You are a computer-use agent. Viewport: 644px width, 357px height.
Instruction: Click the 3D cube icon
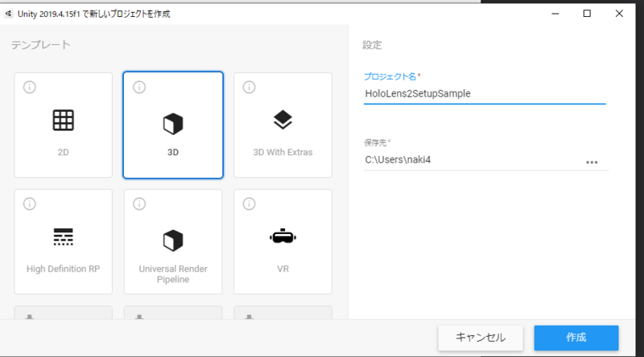pyautogui.click(x=173, y=124)
